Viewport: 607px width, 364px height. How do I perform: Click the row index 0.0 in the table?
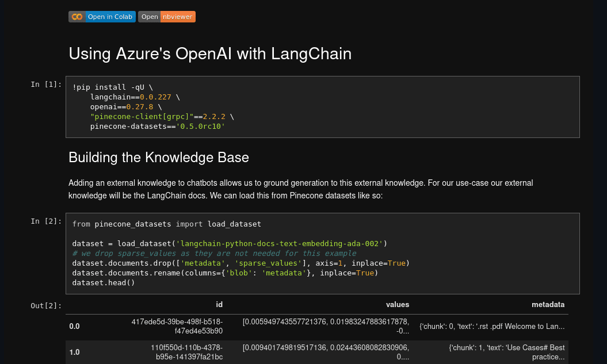coord(74,326)
